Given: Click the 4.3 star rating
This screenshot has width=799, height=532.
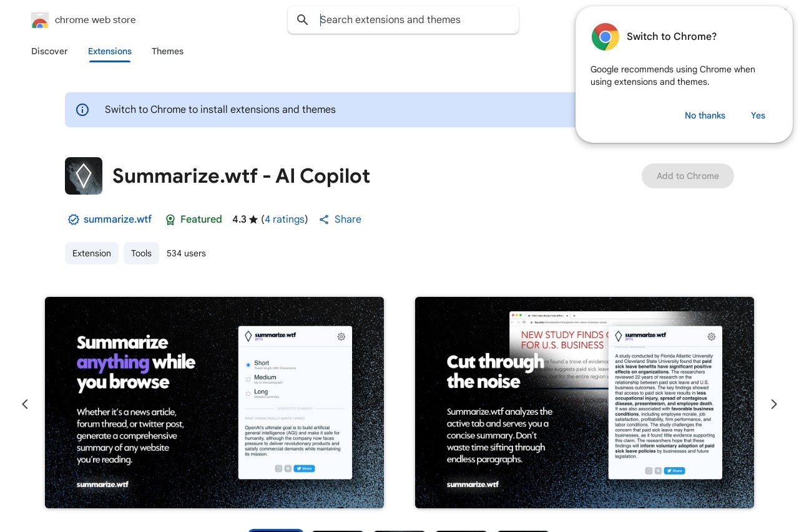Looking at the screenshot, I should coord(245,220).
